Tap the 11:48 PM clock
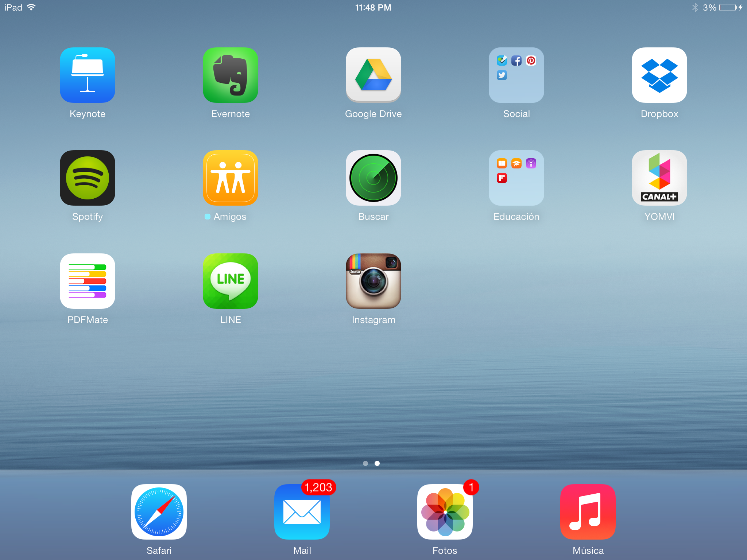Viewport: 747px width, 560px height. point(373,8)
